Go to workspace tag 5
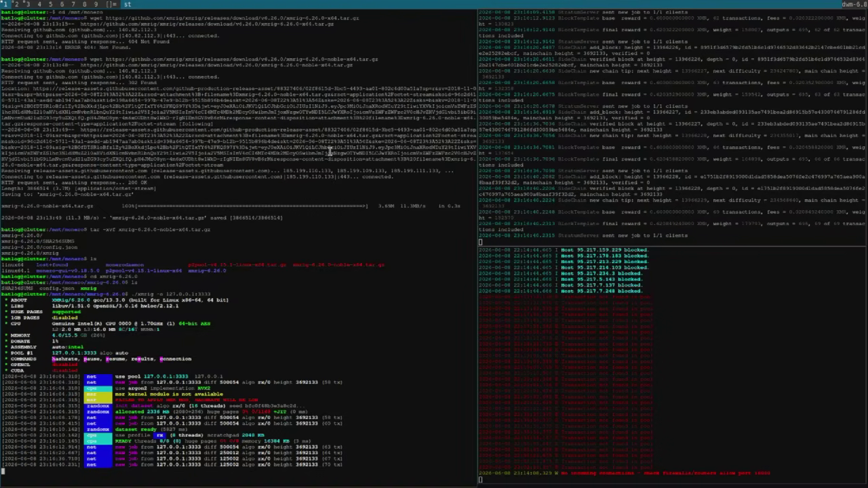868x488 pixels. (51, 4)
